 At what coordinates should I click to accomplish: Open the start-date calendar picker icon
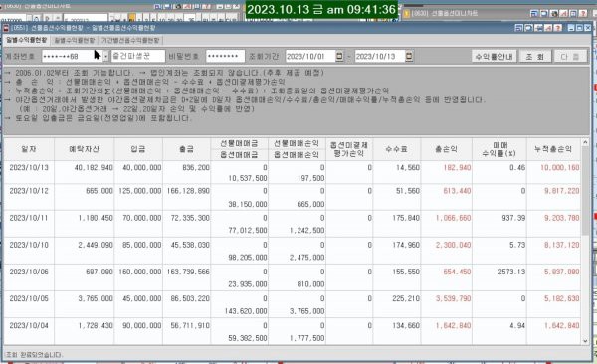pyautogui.click(x=339, y=56)
